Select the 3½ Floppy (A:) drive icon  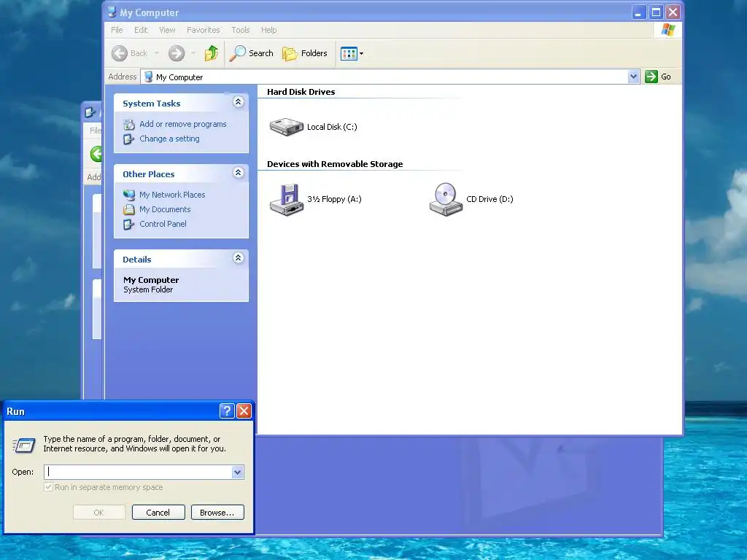click(286, 200)
